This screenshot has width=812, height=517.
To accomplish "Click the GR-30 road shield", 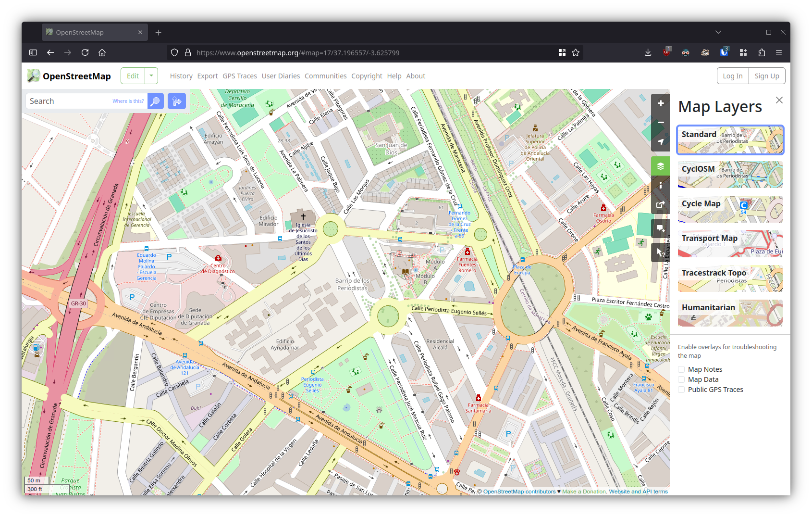I will pos(78,303).
